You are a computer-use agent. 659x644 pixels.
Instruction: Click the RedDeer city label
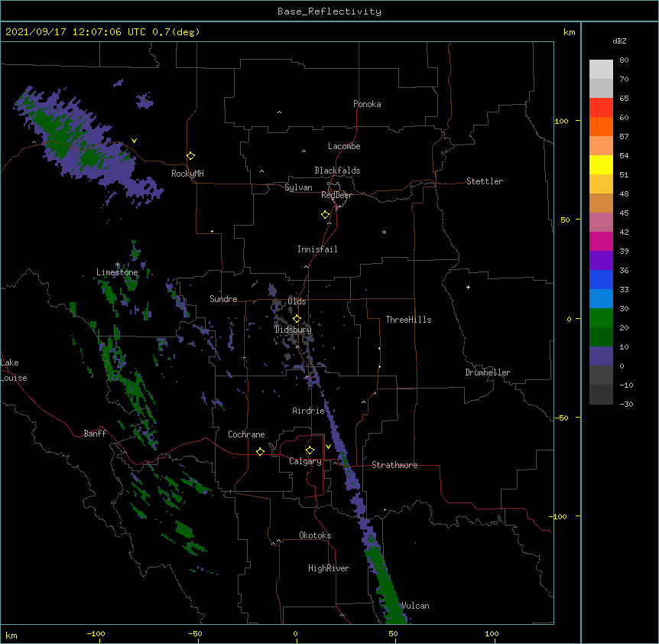(x=336, y=195)
